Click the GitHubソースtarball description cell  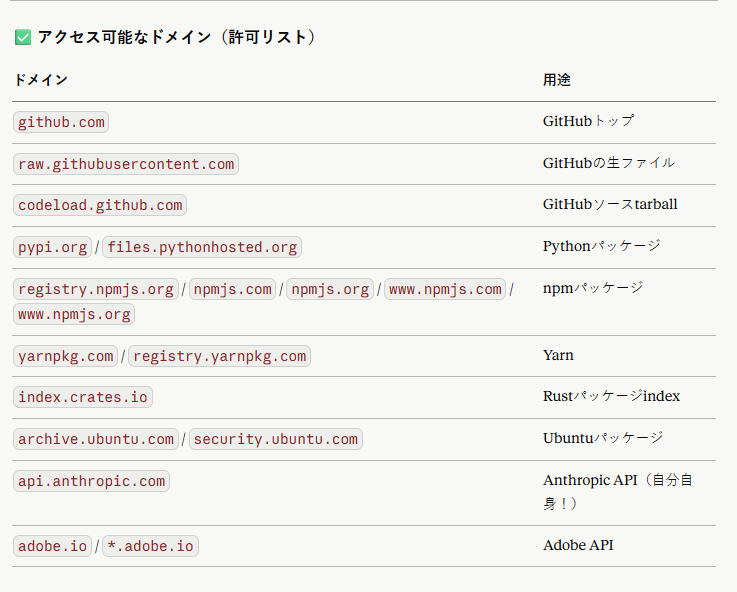pos(610,204)
